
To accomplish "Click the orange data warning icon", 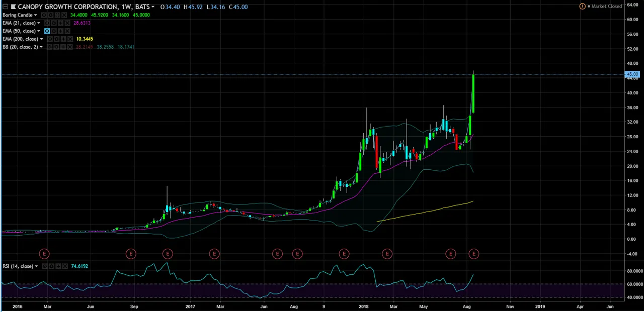I will [x=583, y=7].
